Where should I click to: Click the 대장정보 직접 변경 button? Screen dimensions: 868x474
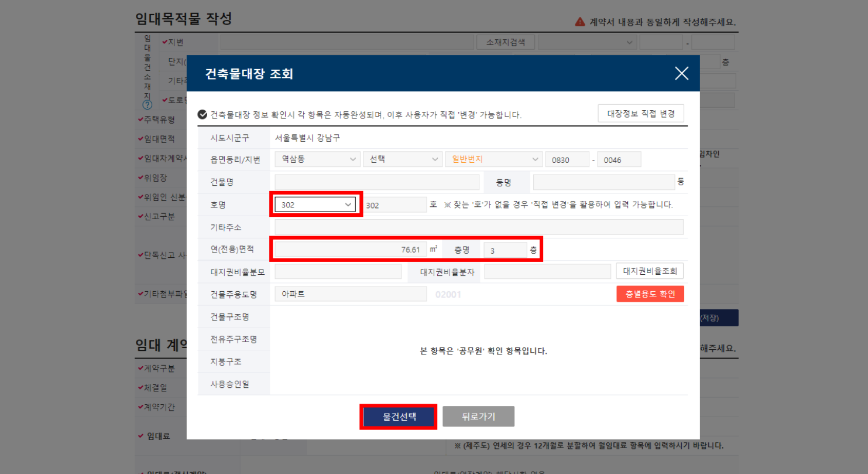pos(641,113)
